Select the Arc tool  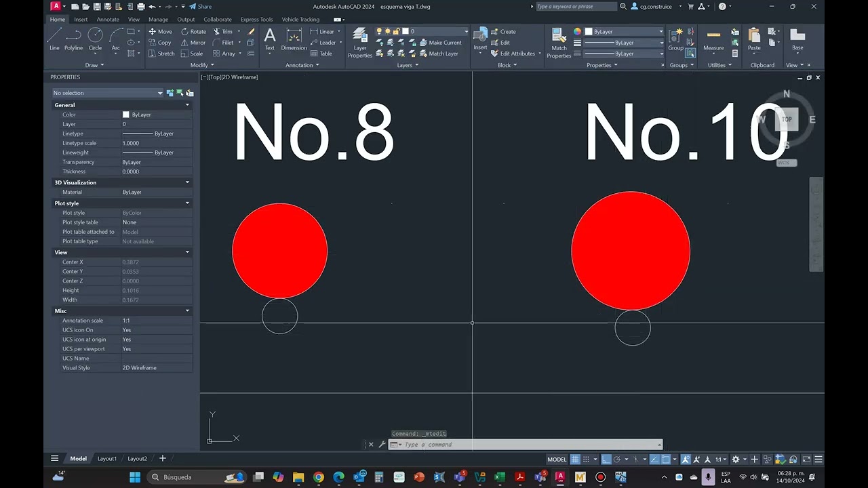click(x=116, y=39)
